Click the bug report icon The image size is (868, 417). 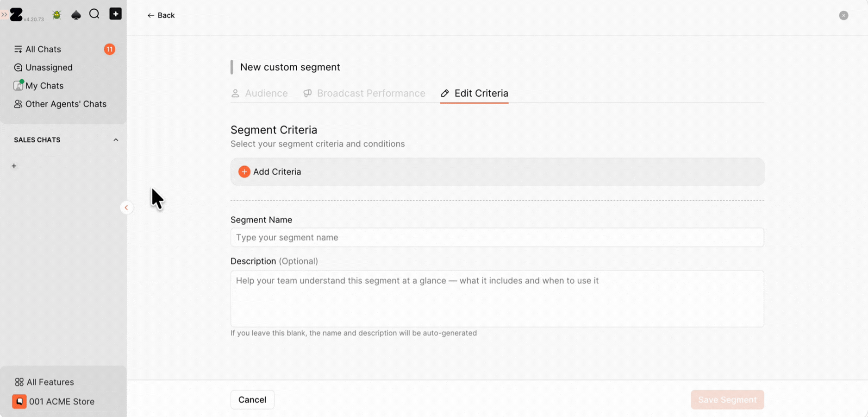(57, 14)
